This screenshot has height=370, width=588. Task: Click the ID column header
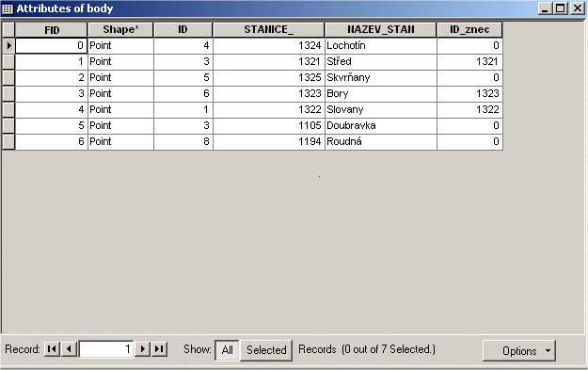click(x=183, y=29)
